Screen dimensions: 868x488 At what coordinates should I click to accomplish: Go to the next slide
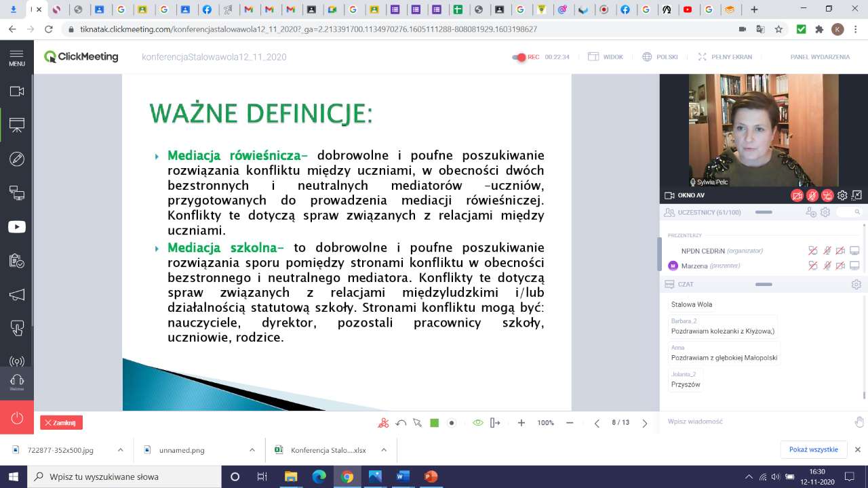click(644, 423)
